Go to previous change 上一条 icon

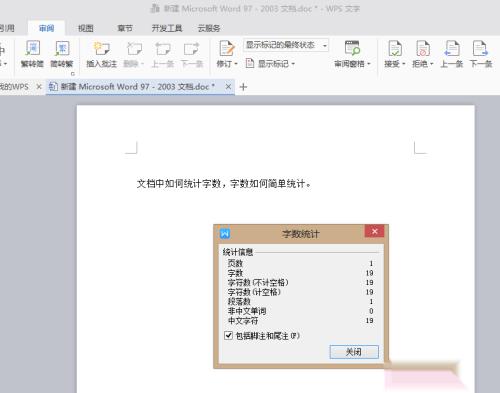tap(452, 49)
